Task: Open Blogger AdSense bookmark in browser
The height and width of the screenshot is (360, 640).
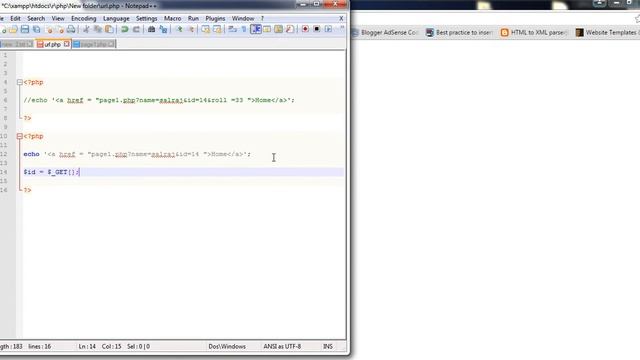Action: pyautogui.click(x=384, y=32)
